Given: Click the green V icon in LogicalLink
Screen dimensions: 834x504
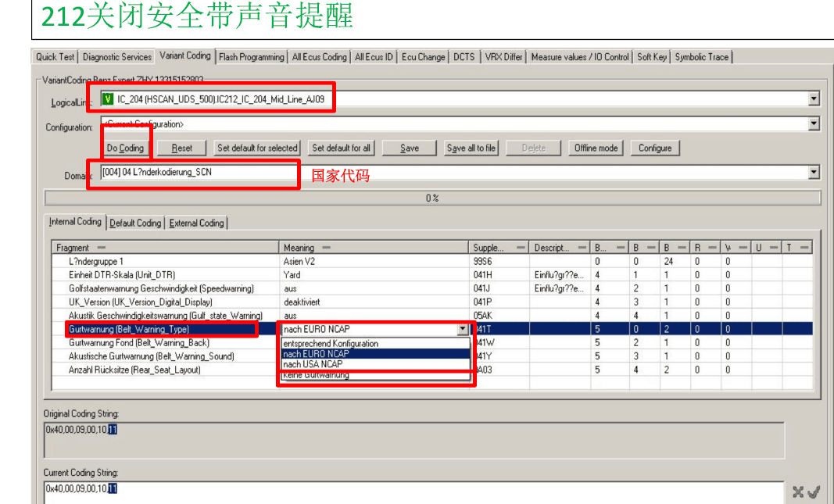Looking at the screenshot, I should point(108,99).
